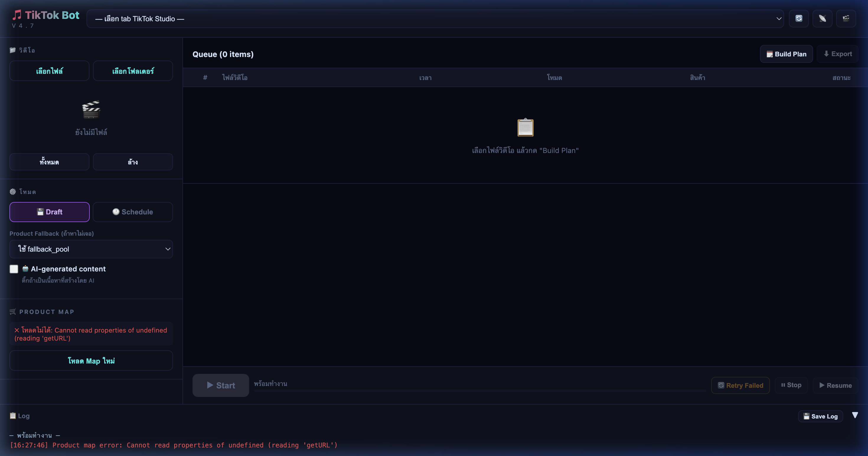Screen dimensions: 868x456
Task: Enable the AI-generated content checkbox
Action: [x=14, y=269]
